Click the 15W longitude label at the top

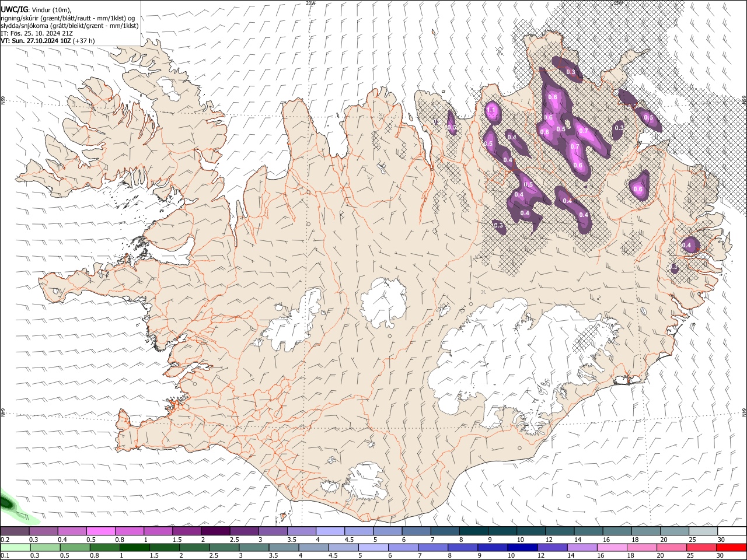click(x=618, y=3)
